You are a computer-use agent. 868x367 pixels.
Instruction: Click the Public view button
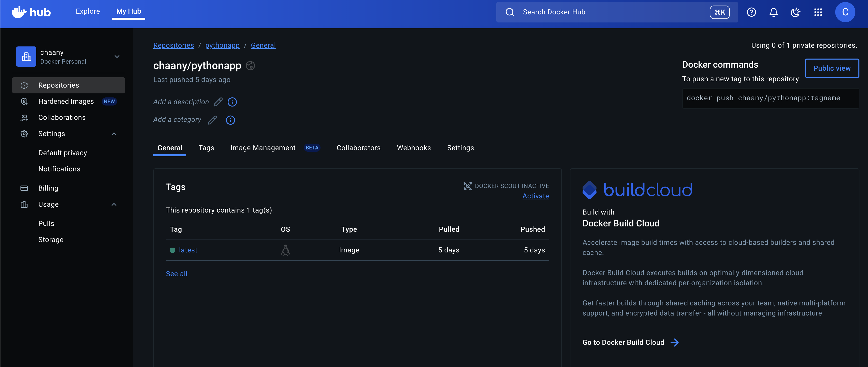832,68
